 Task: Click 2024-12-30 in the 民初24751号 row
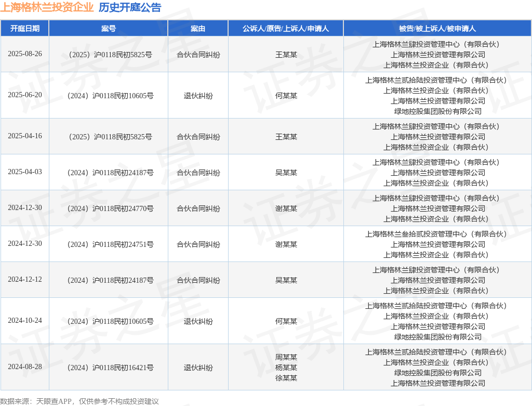tap(25, 244)
